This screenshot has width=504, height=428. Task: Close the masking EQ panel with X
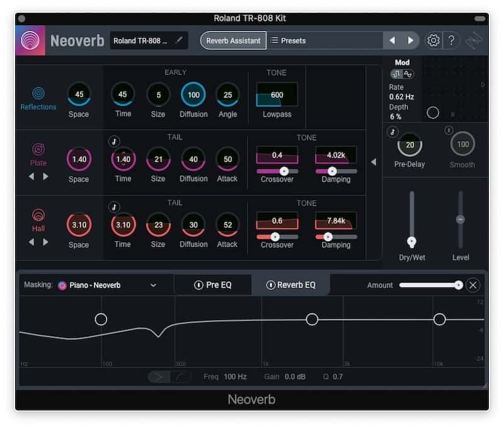[473, 285]
